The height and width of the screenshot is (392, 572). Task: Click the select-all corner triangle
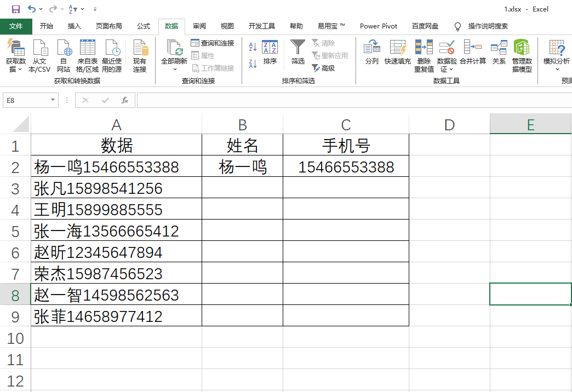(21, 124)
